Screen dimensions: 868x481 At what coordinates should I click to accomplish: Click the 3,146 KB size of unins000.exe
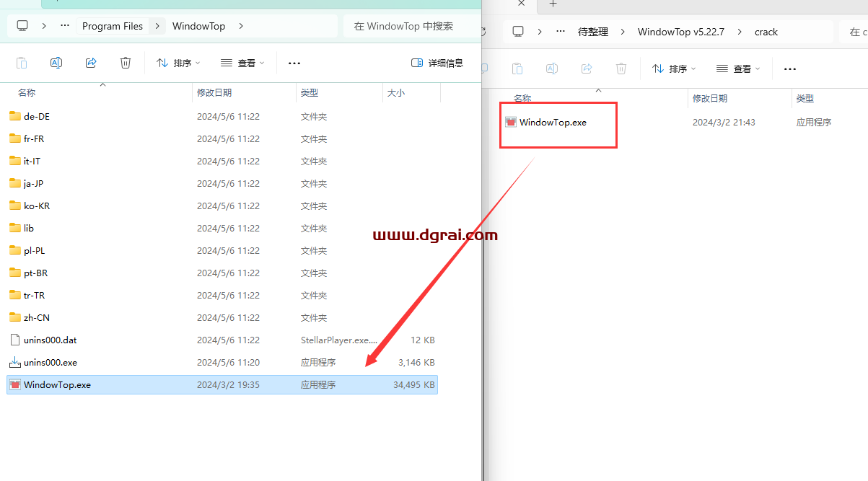point(416,363)
